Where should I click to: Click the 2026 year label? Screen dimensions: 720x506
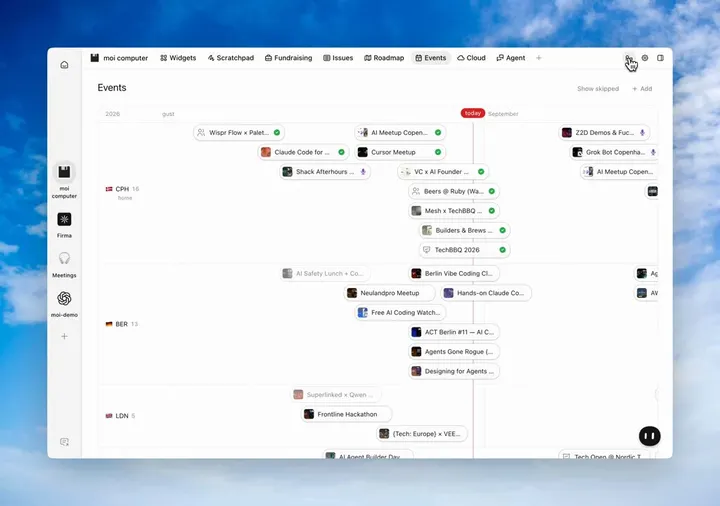tap(112, 114)
